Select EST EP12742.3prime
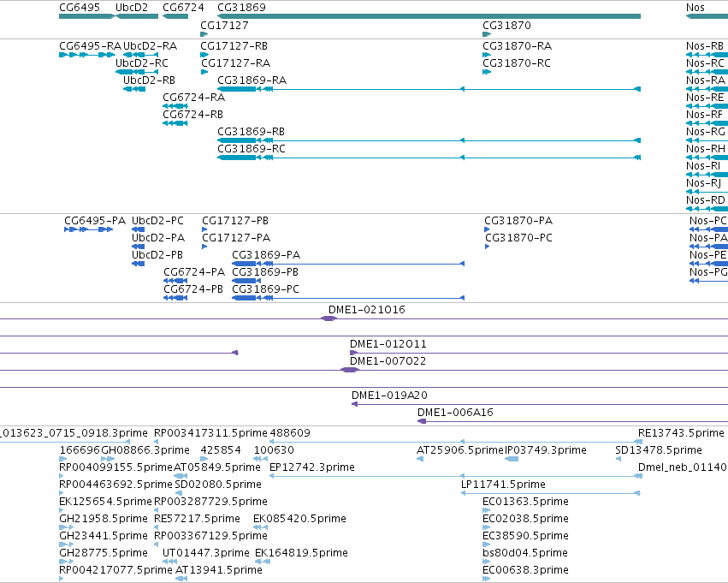Image resolution: width=728 pixels, height=583 pixels. tap(312, 467)
